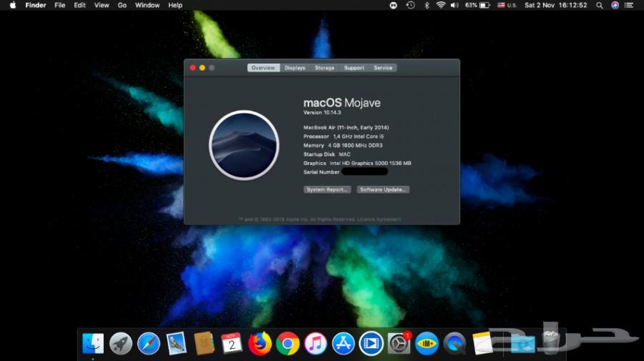The height and width of the screenshot is (361, 644).
Task: Open the Help menu
Action: point(175,5)
